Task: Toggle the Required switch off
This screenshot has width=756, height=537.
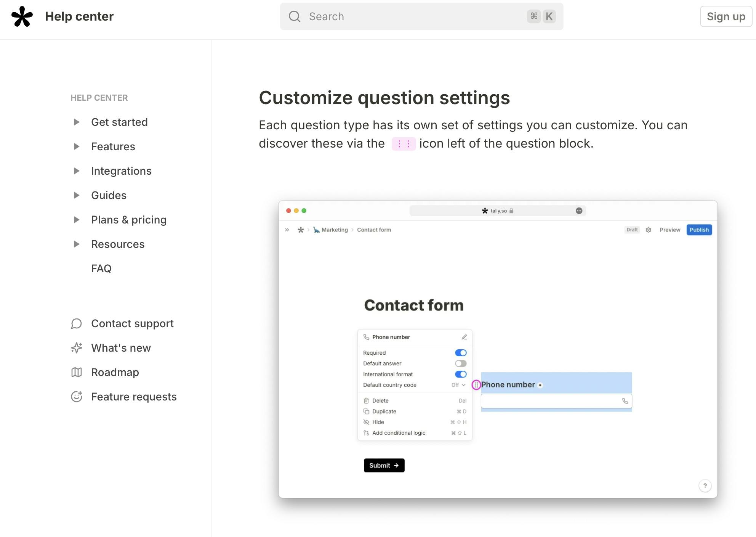Action: coord(460,353)
